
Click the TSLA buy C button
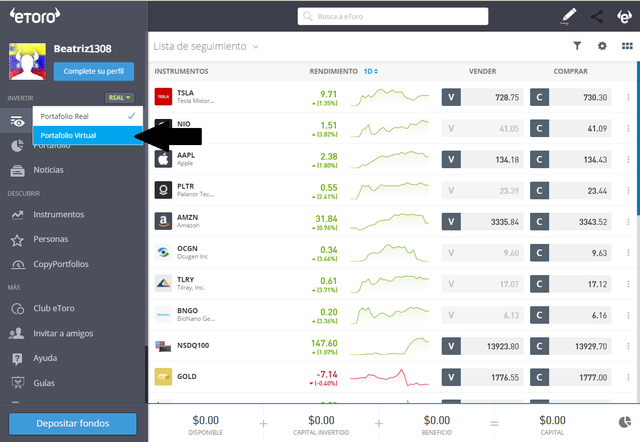coord(539,98)
